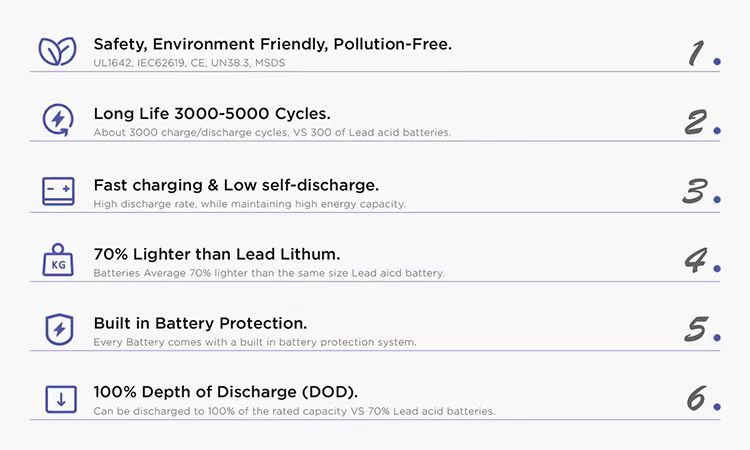
Task: Click the handwritten number 6
Action: [696, 398]
